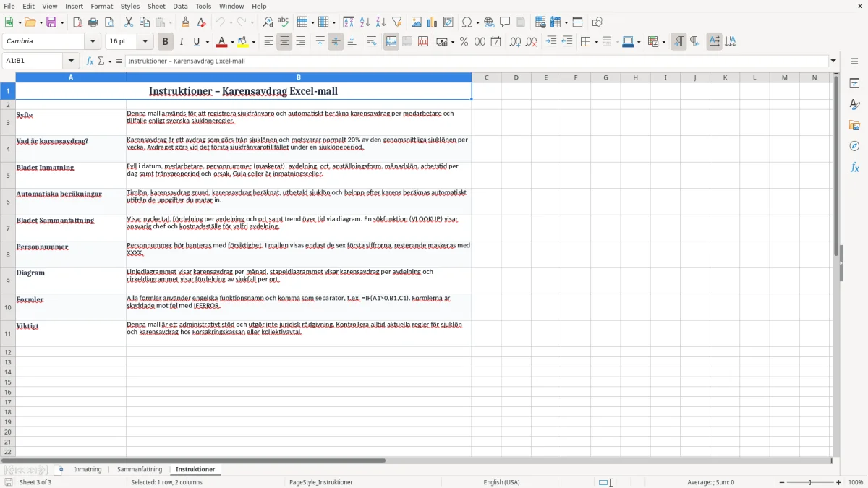Apply red font color swatch
The width and height of the screenshot is (868, 488).
222,42
